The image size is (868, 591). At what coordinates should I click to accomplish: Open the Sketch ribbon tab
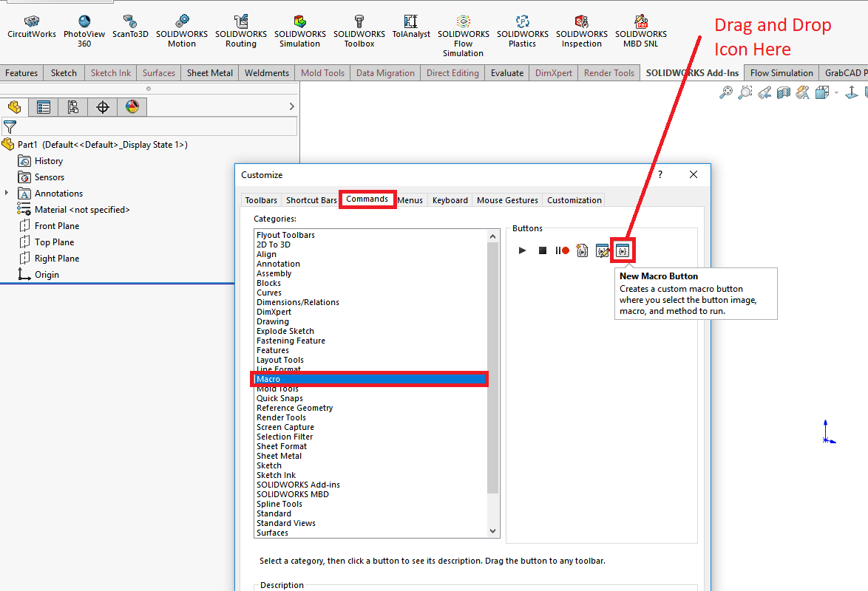(x=64, y=73)
